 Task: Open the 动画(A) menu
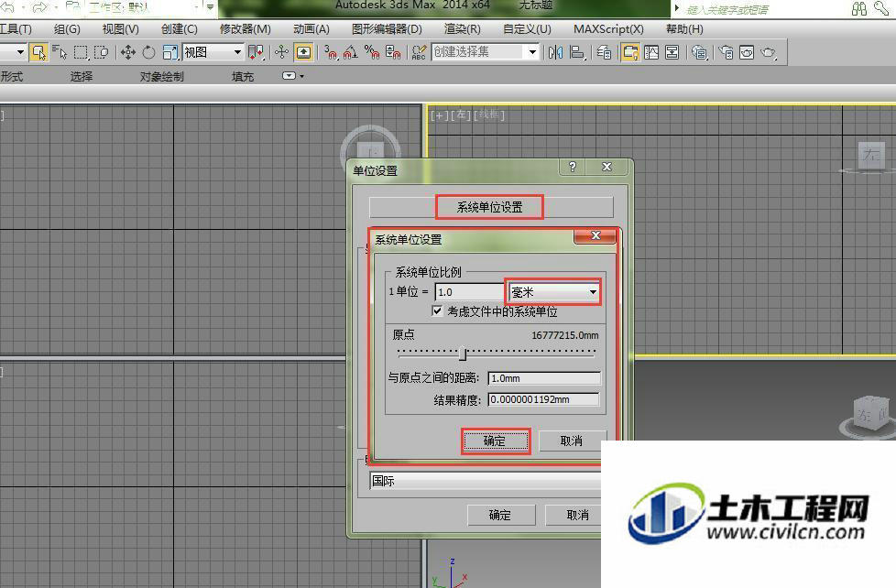311,29
